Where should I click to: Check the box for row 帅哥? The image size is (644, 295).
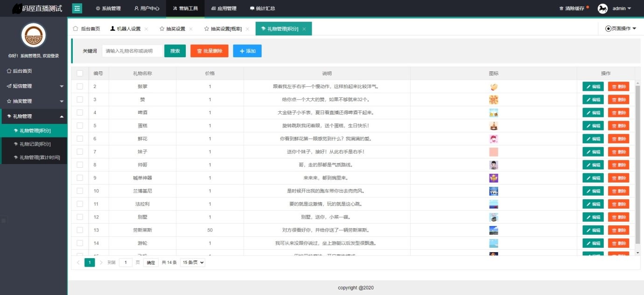80,165
